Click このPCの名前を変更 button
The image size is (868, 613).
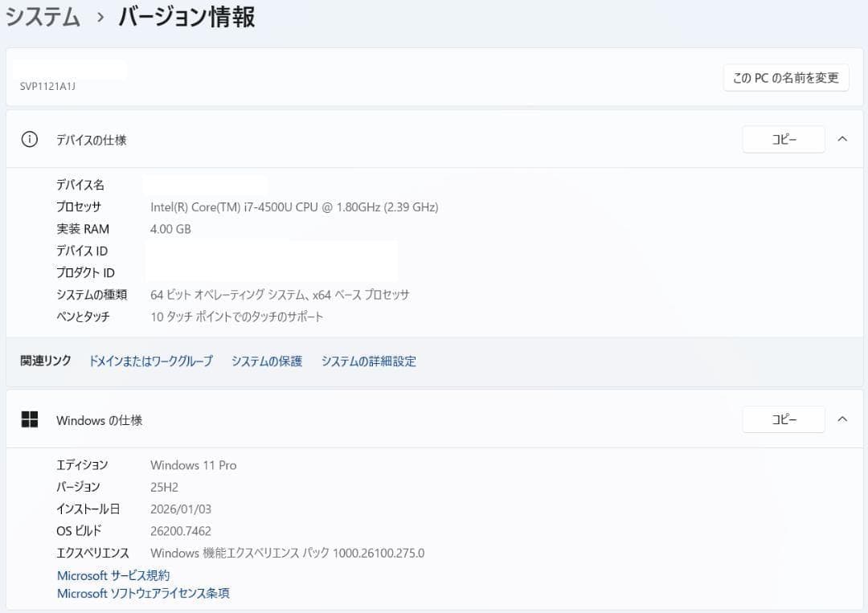pos(785,77)
